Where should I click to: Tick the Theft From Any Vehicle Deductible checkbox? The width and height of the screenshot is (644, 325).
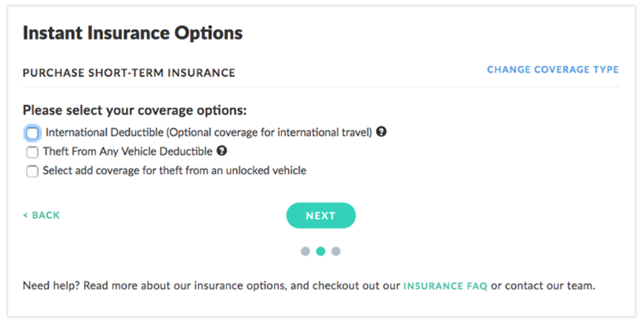click(x=32, y=152)
